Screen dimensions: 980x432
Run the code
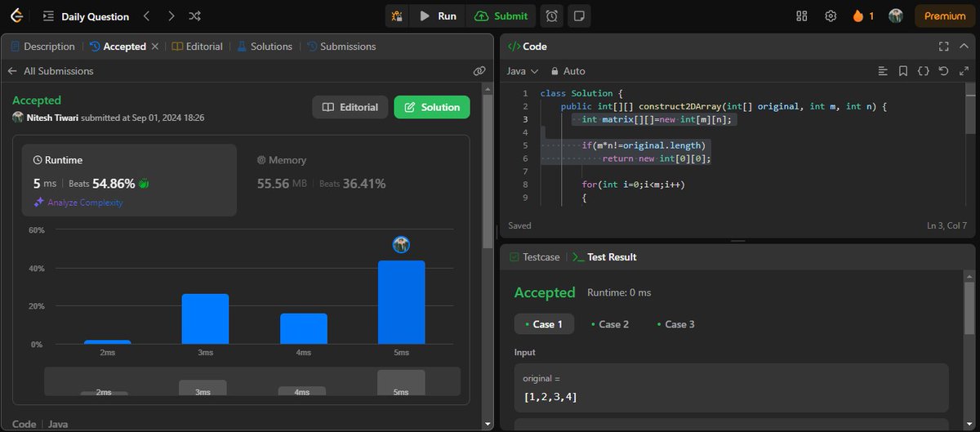coord(438,16)
